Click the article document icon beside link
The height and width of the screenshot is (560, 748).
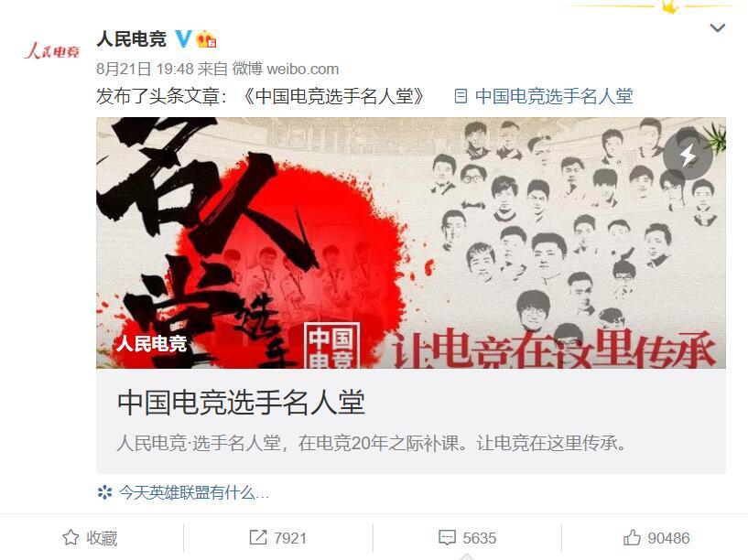tap(461, 96)
